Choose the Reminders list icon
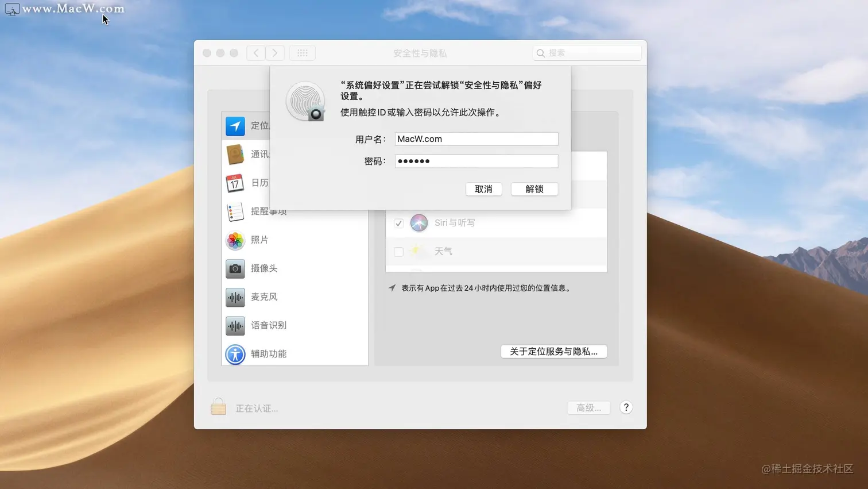The image size is (868, 489). point(235,211)
